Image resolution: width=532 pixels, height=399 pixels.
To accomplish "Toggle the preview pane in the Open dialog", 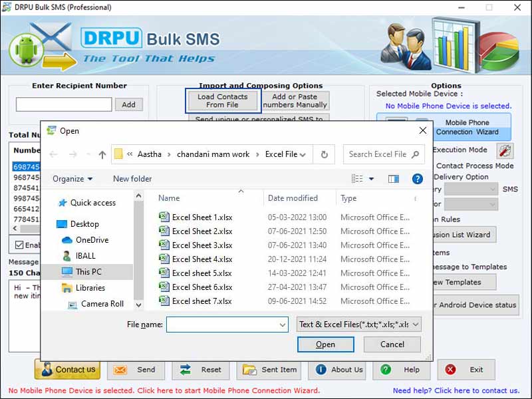I will click(394, 178).
